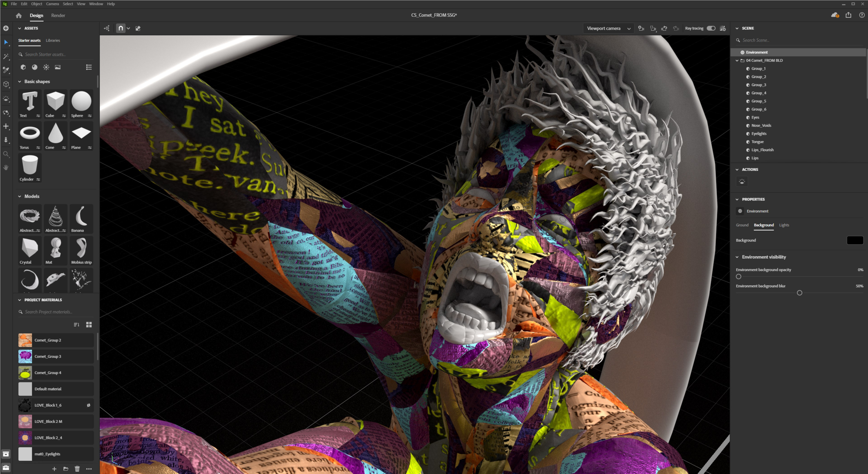Select the Pan camera tool

coord(6,126)
